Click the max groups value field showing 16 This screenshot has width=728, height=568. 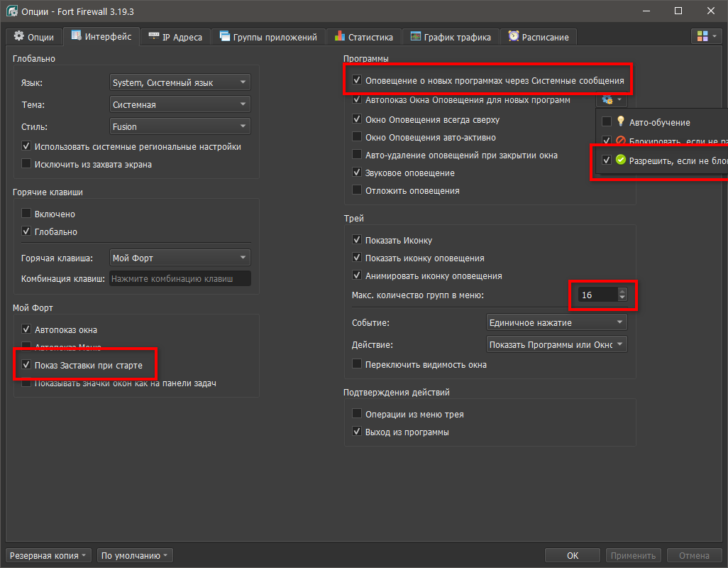point(597,295)
